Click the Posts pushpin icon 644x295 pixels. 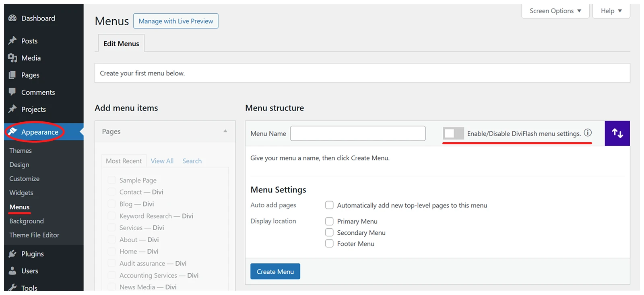(x=12, y=41)
